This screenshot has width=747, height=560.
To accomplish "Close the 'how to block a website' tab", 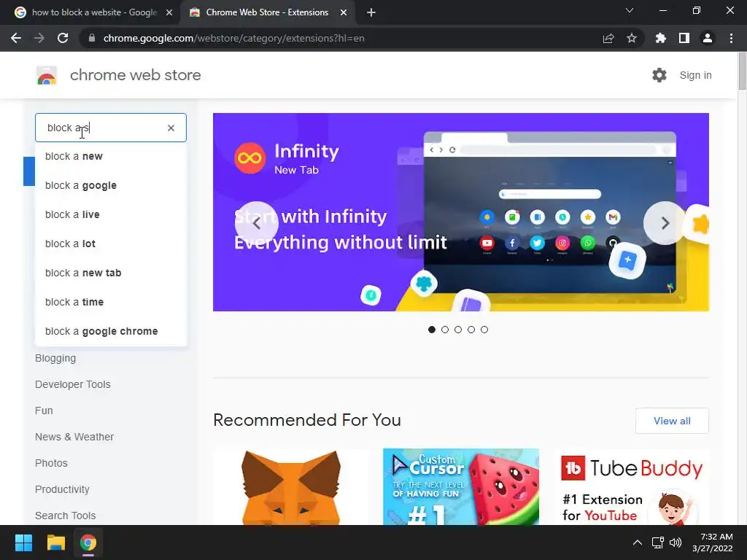I will pos(169,12).
